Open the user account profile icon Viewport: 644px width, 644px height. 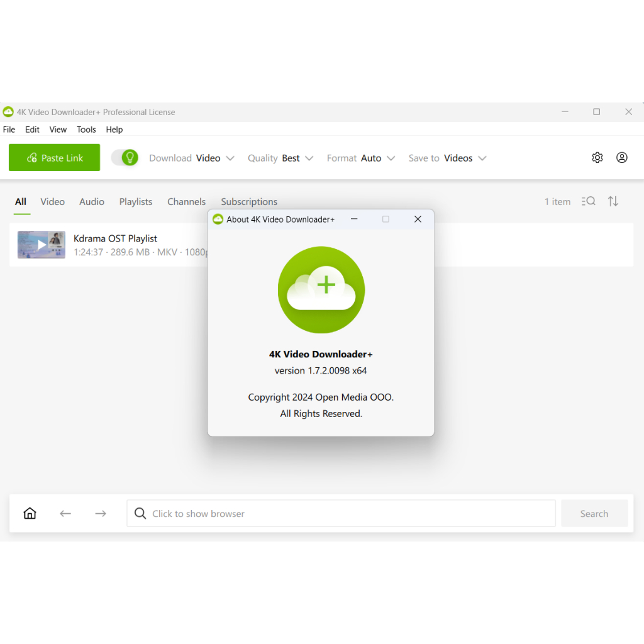[x=622, y=158]
